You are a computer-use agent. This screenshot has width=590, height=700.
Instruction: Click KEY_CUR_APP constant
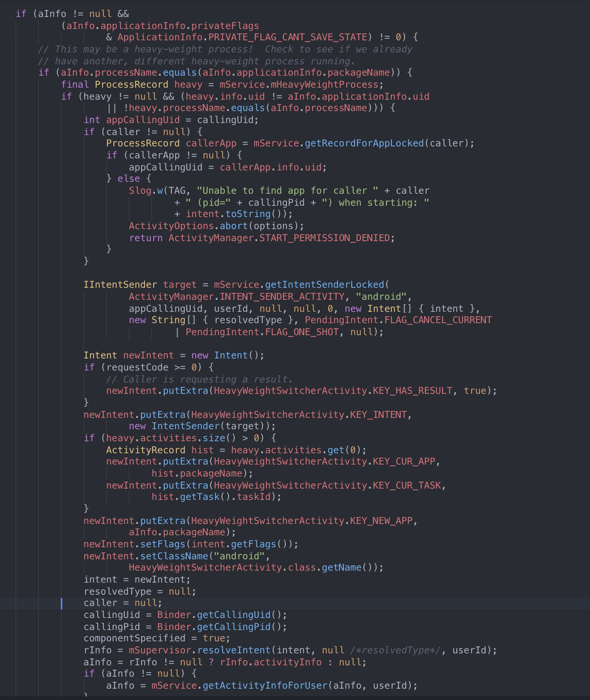[x=404, y=461]
